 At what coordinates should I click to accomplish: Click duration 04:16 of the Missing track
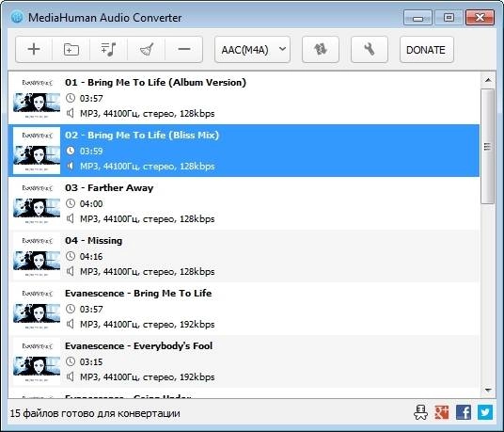point(91,257)
